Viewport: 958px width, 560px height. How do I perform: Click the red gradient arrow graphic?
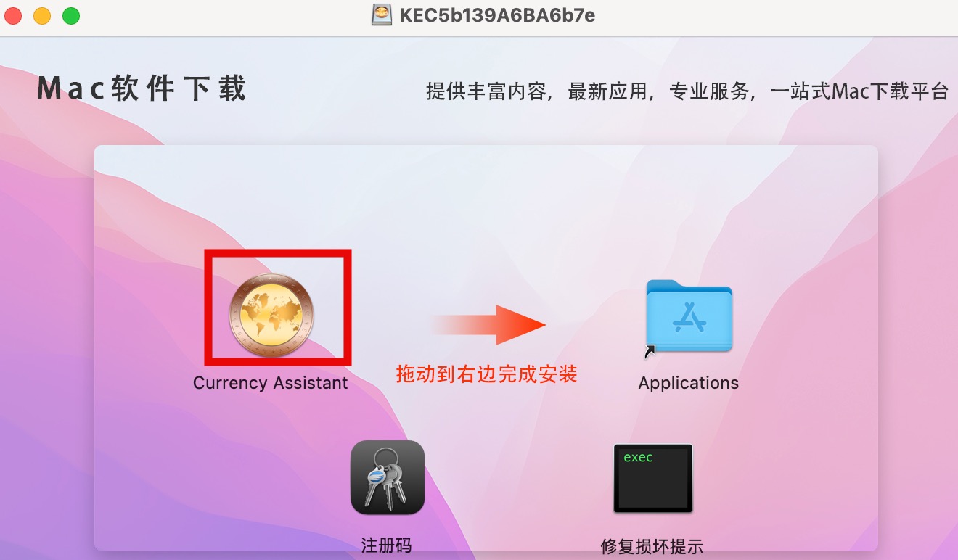coord(488,324)
